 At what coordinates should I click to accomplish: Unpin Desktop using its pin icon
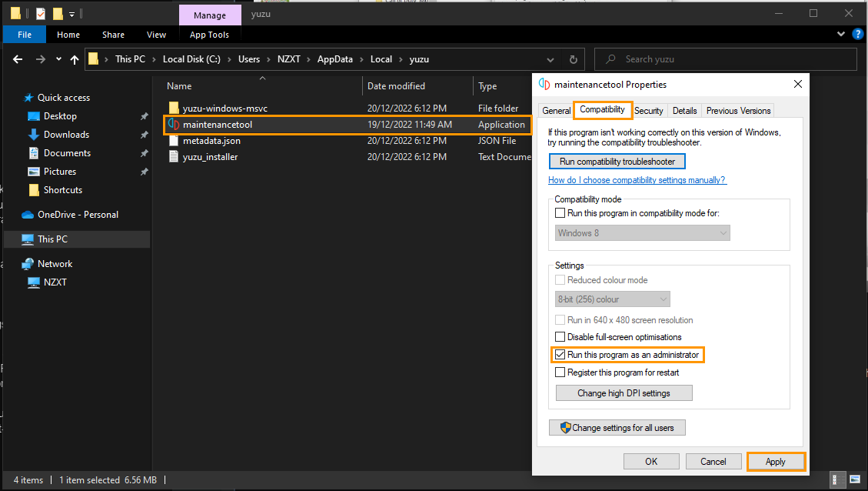145,116
